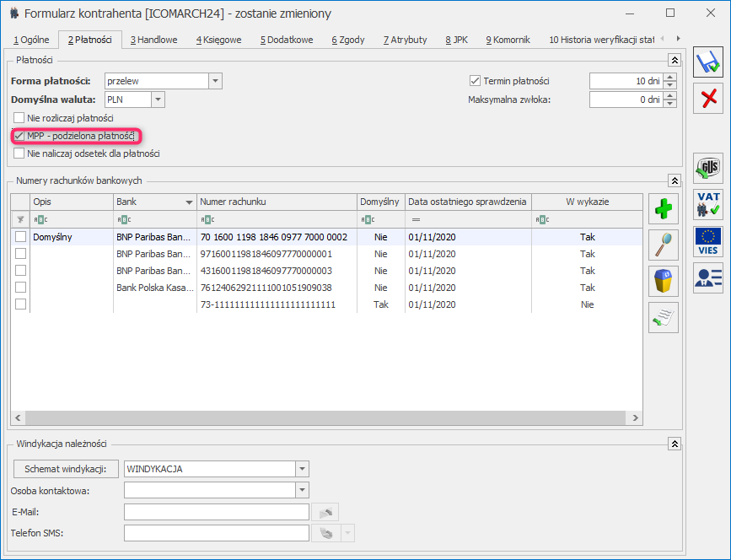The width and height of the screenshot is (731, 560).
Task: Click the 'Schemat windykacji' button
Action: 66,469
